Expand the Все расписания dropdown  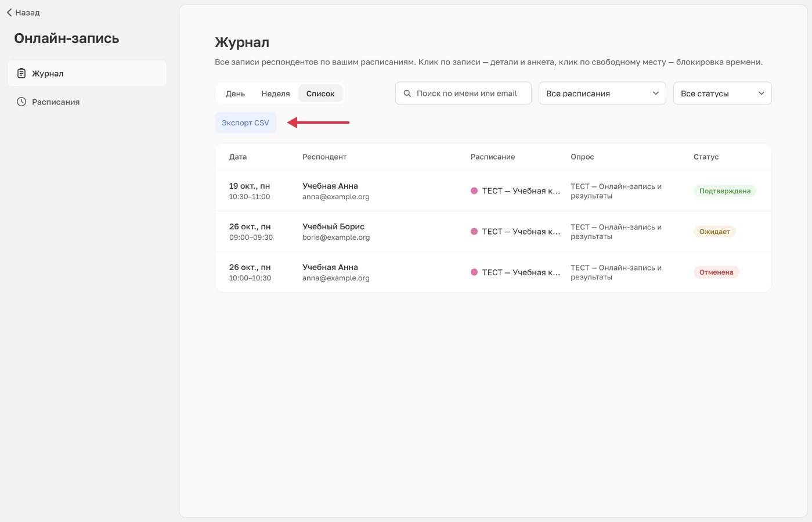pos(602,93)
